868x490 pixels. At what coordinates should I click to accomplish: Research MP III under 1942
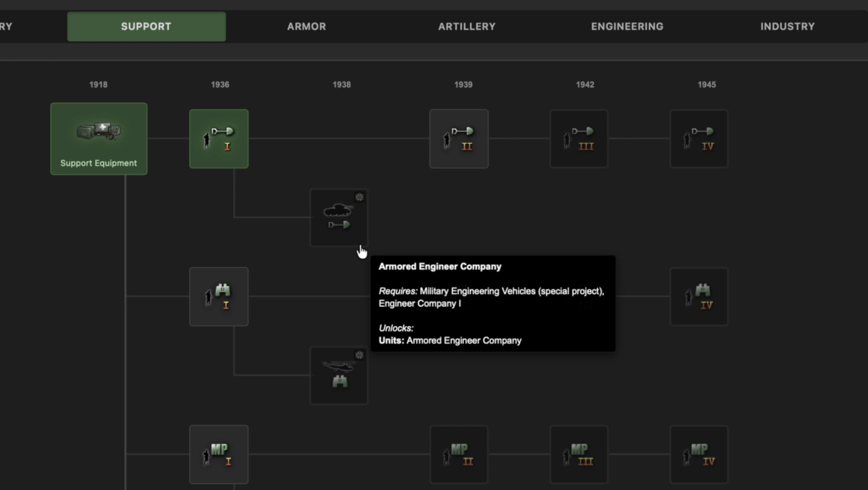click(x=579, y=454)
